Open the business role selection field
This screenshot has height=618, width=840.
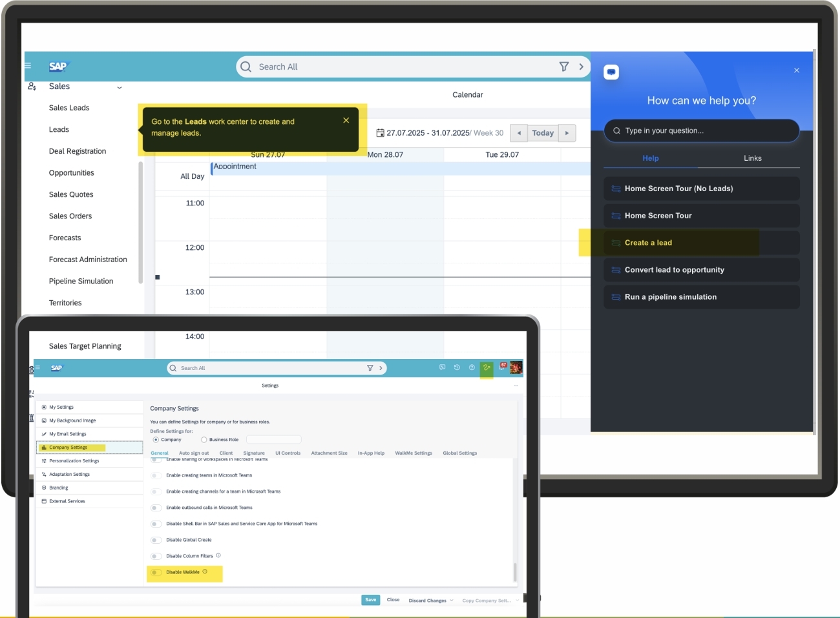tap(274, 440)
